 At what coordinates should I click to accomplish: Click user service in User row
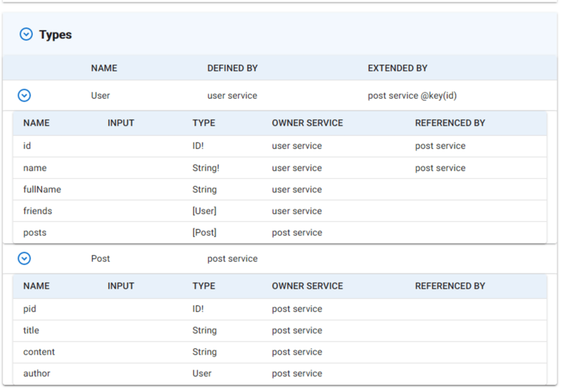(x=232, y=96)
